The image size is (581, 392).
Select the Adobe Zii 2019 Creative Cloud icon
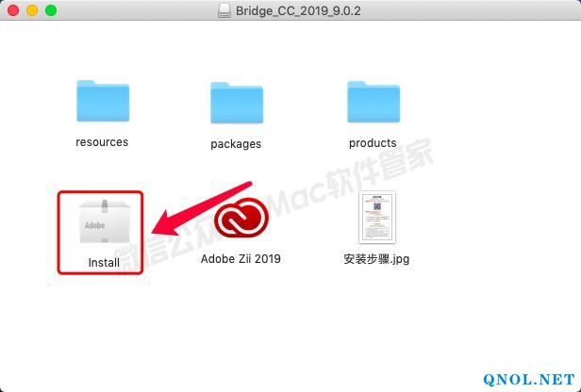241,218
